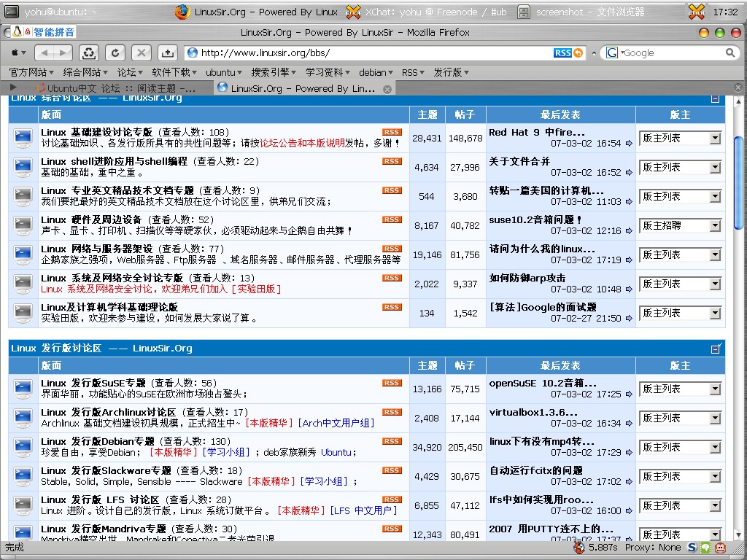
Task: Click RSS icon for Linux shell进阶应用 board
Action: (392, 161)
